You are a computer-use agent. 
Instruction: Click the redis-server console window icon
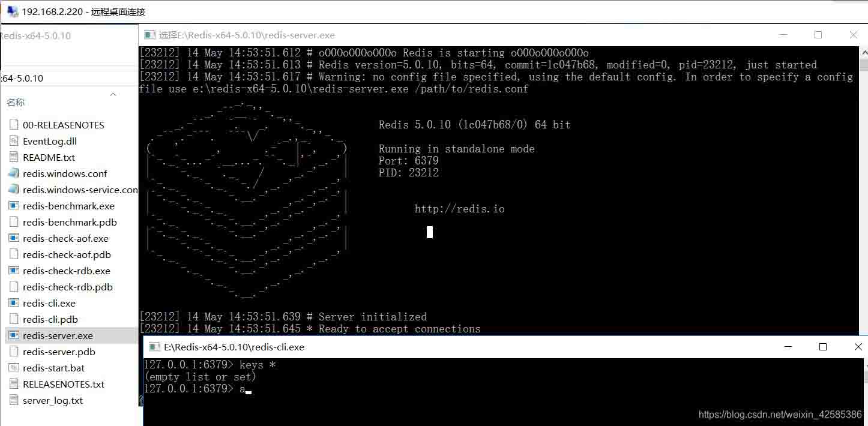[x=149, y=35]
